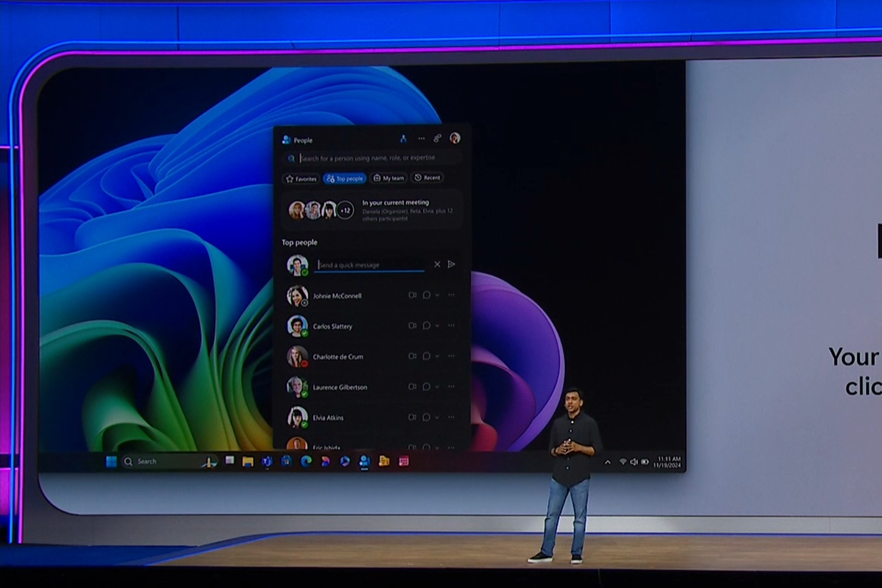Open Charlotte de Crum's profile picture
Viewport: 882px width, 588px height.
pos(298,357)
